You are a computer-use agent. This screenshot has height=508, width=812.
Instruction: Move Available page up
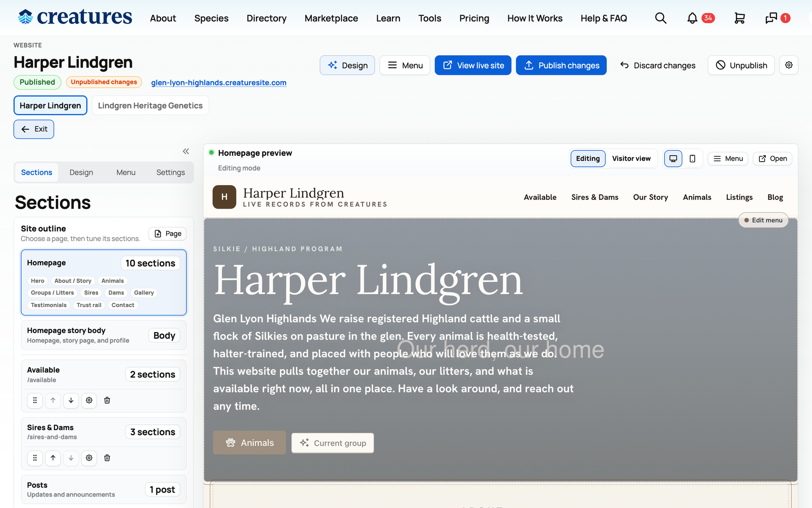pyautogui.click(x=53, y=400)
